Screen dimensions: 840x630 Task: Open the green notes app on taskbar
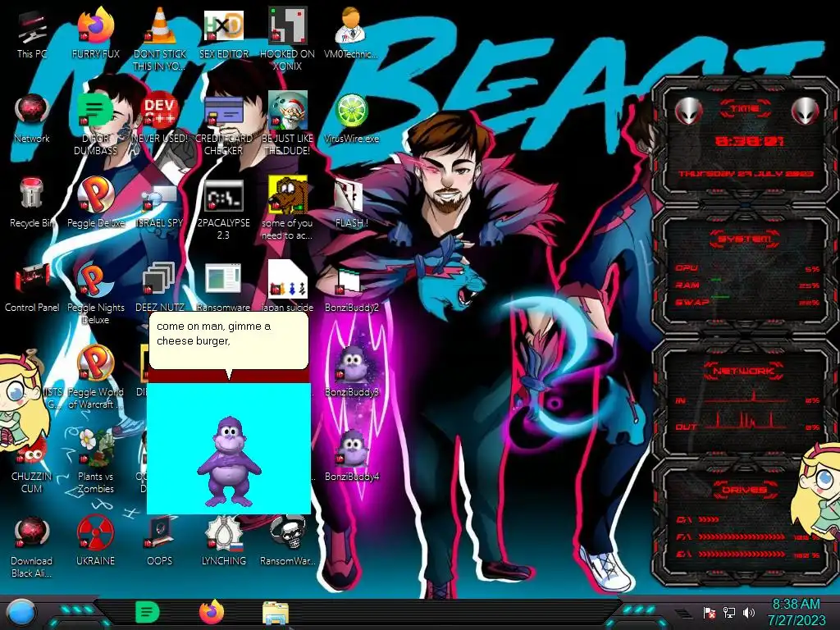tap(148, 612)
